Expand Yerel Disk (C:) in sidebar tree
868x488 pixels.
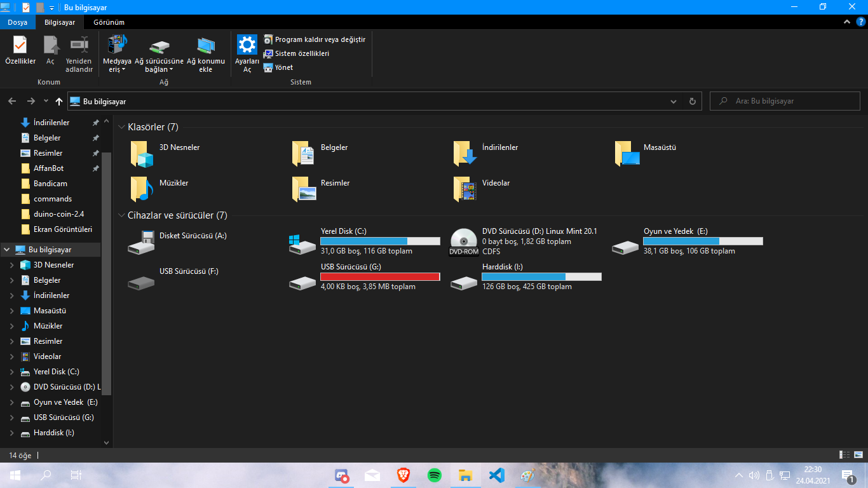coord(11,372)
